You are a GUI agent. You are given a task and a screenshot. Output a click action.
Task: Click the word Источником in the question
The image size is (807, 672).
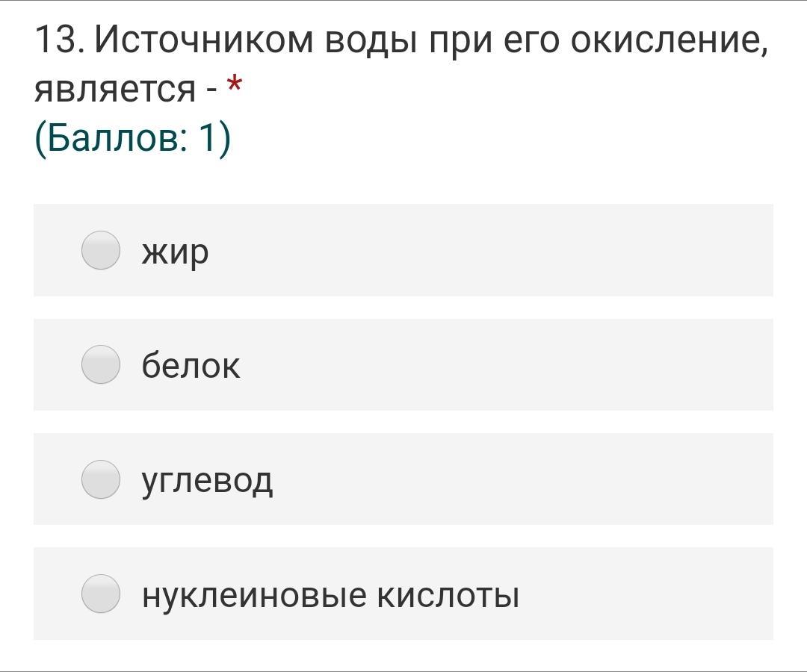pos(204,40)
